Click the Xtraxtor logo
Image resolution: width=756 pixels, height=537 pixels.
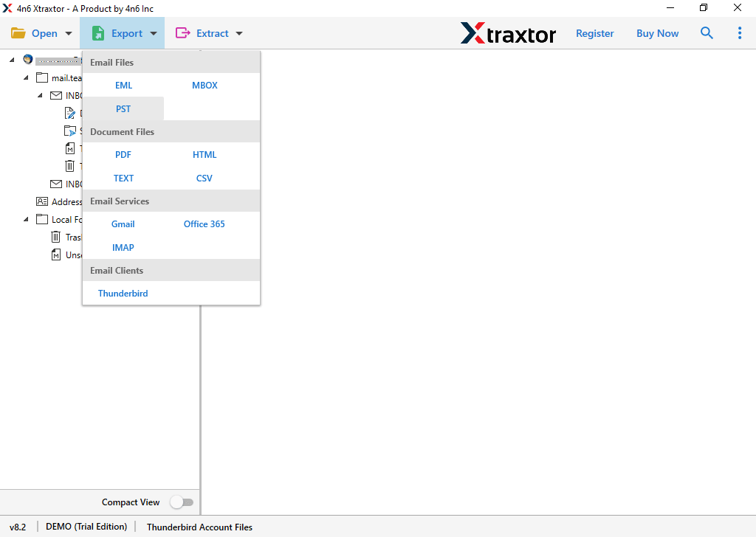(x=508, y=34)
